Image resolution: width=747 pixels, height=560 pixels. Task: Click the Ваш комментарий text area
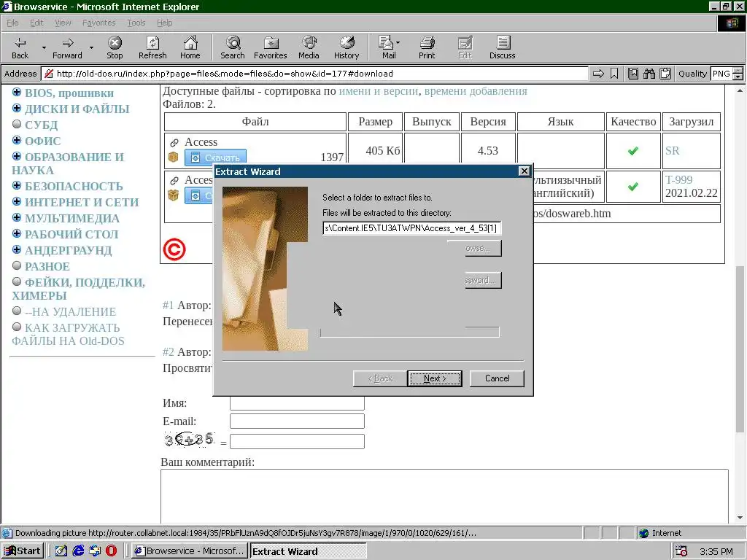444,496
